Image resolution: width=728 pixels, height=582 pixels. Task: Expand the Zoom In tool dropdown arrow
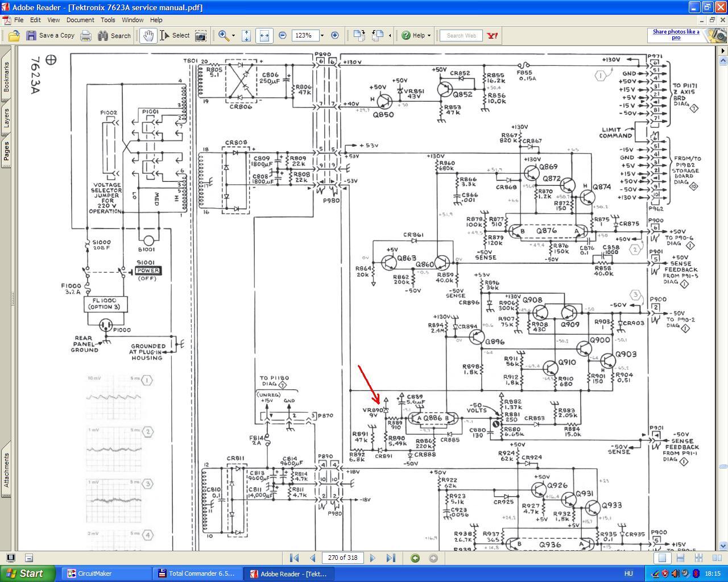[233, 36]
